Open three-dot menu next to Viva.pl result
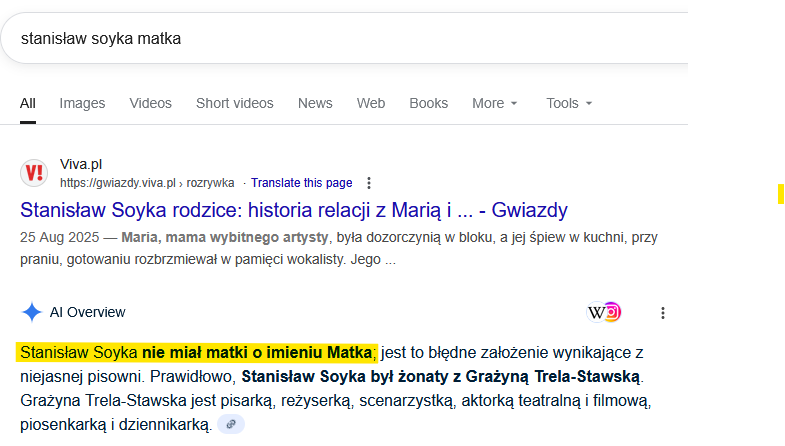Screen dimensions: 785x446 369,183
